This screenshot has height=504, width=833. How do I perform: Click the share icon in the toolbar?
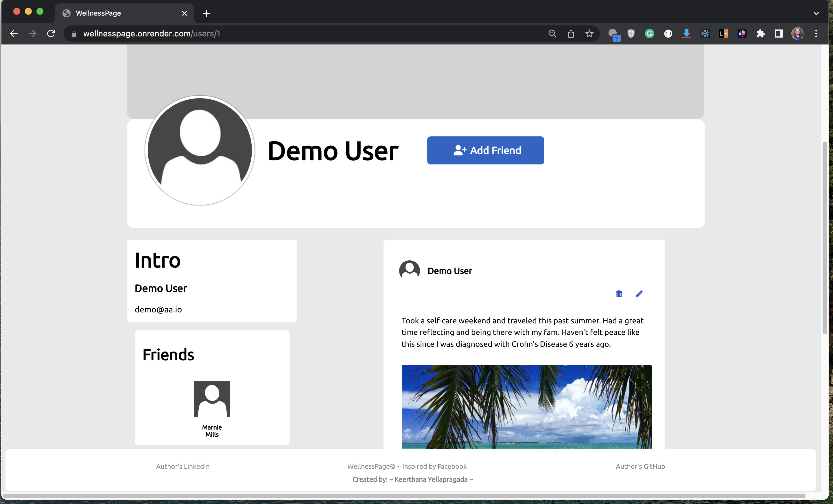tap(571, 34)
